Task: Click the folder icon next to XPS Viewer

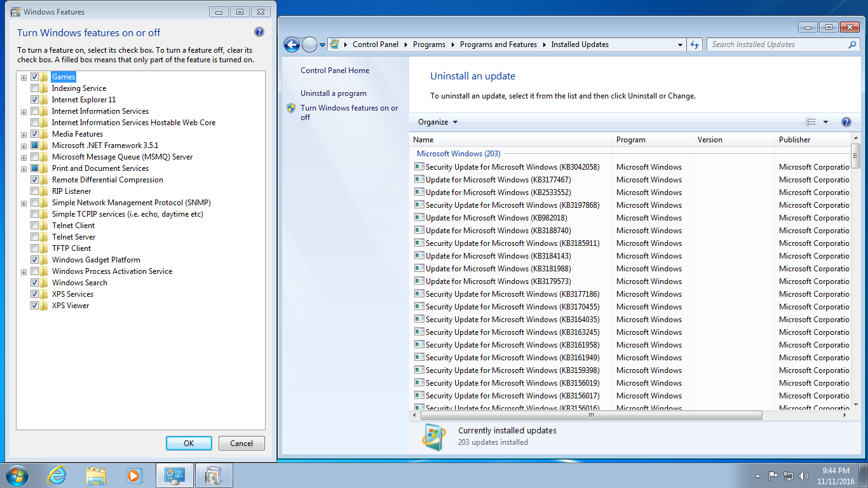Action: (x=44, y=306)
